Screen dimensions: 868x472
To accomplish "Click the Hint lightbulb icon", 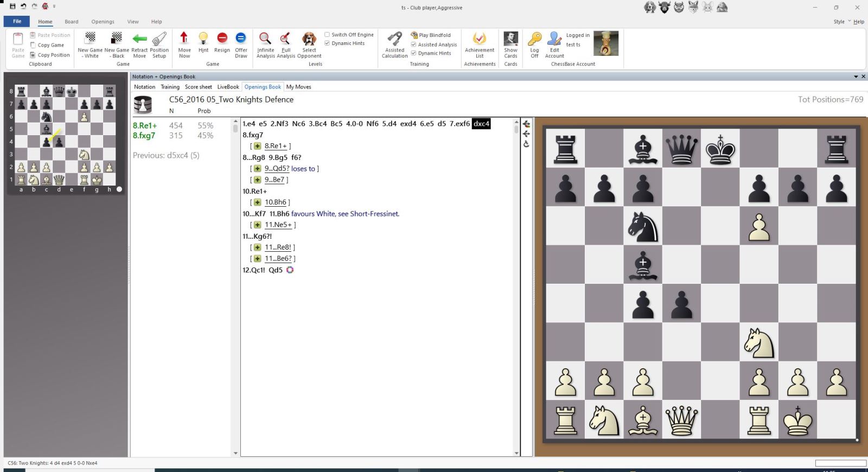I will pyautogui.click(x=203, y=39).
